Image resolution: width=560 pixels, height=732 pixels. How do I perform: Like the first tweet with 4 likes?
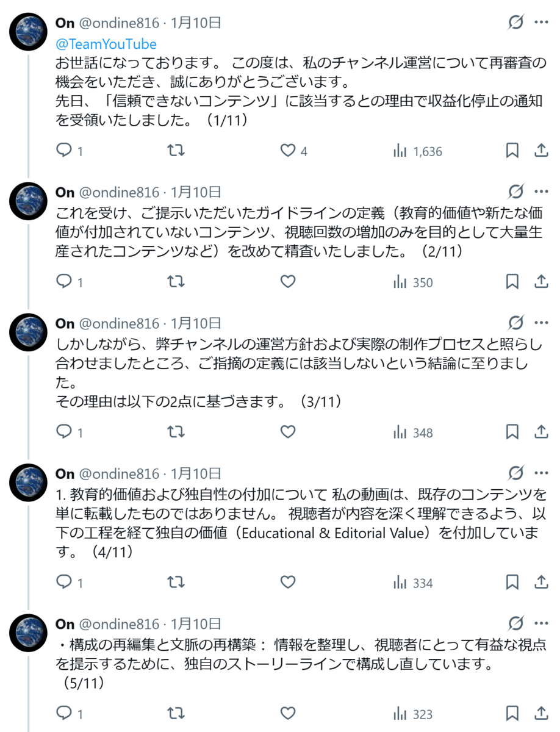click(x=294, y=151)
